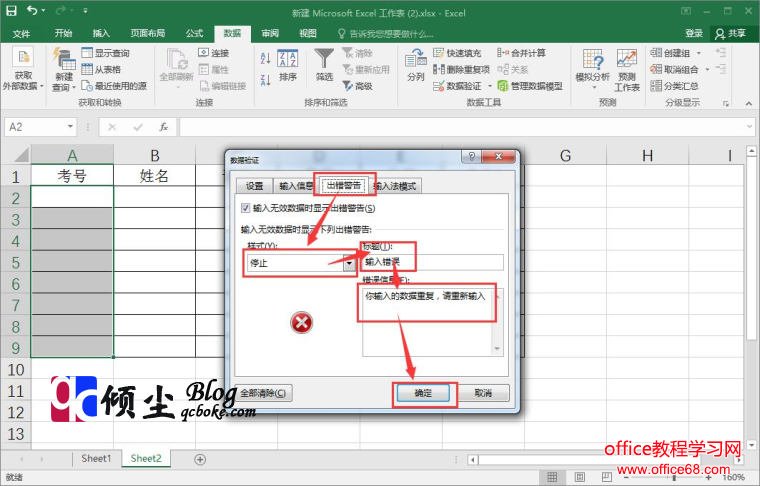Click Group (创建组) button
760x486 pixels.
tap(670, 53)
